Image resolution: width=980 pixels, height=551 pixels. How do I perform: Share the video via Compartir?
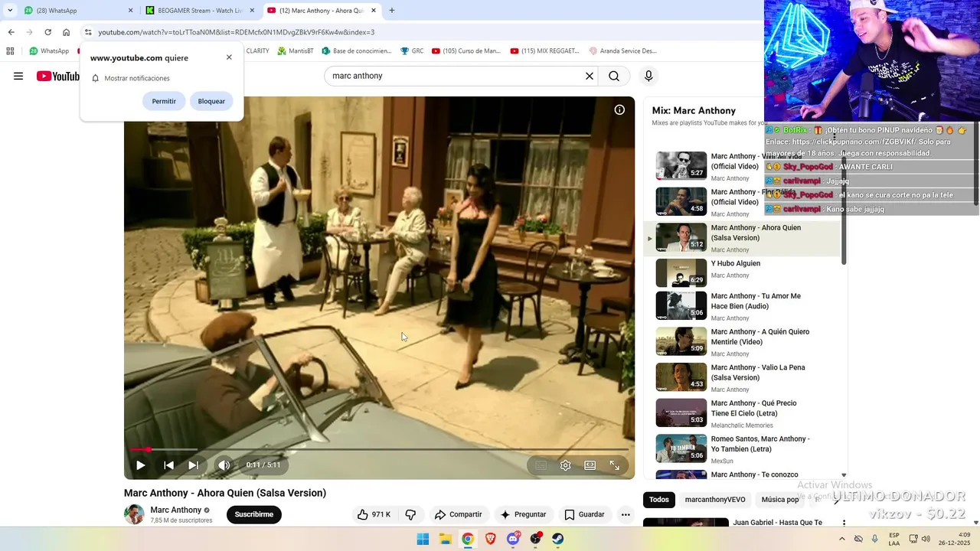pyautogui.click(x=458, y=514)
